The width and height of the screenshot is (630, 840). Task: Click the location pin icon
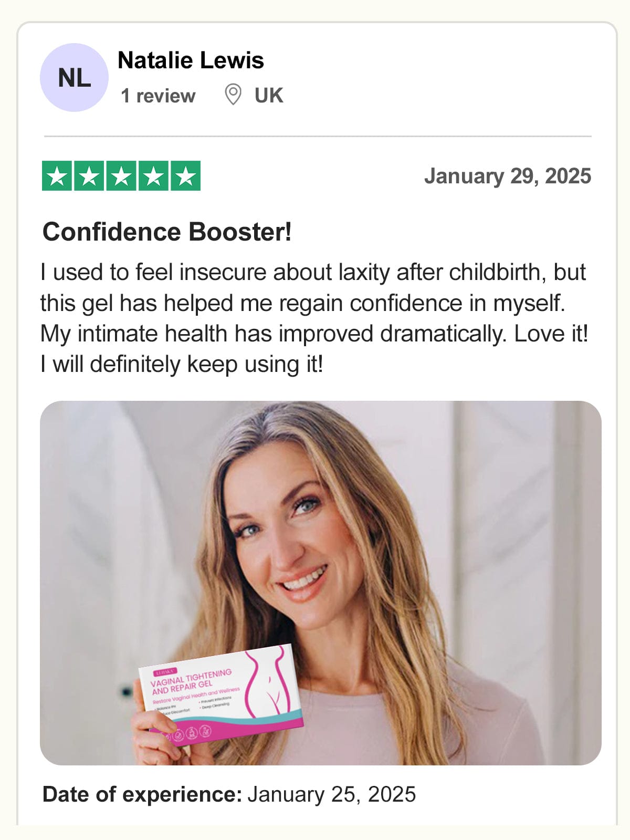(233, 95)
